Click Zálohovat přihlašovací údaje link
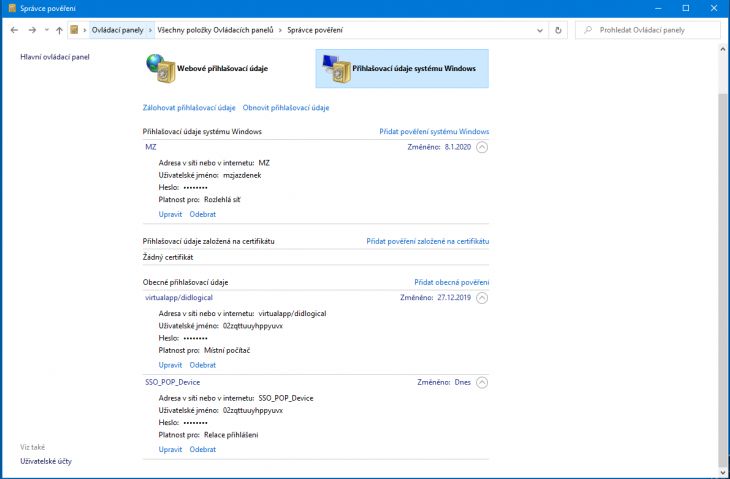730x479 pixels. (x=189, y=108)
